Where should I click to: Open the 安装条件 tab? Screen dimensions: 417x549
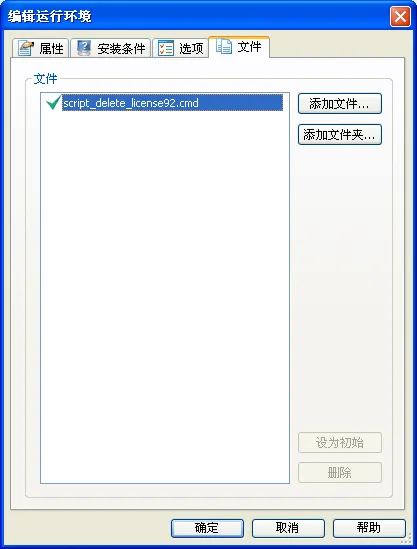(x=110, y=48)
